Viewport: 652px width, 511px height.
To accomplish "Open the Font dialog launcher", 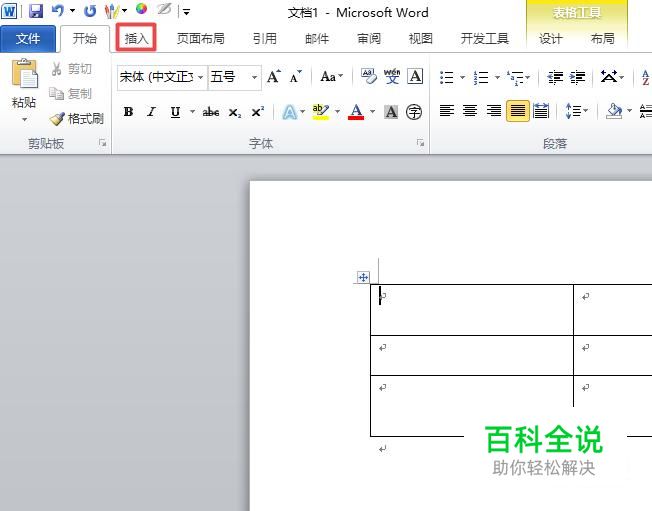I will 420,143.
